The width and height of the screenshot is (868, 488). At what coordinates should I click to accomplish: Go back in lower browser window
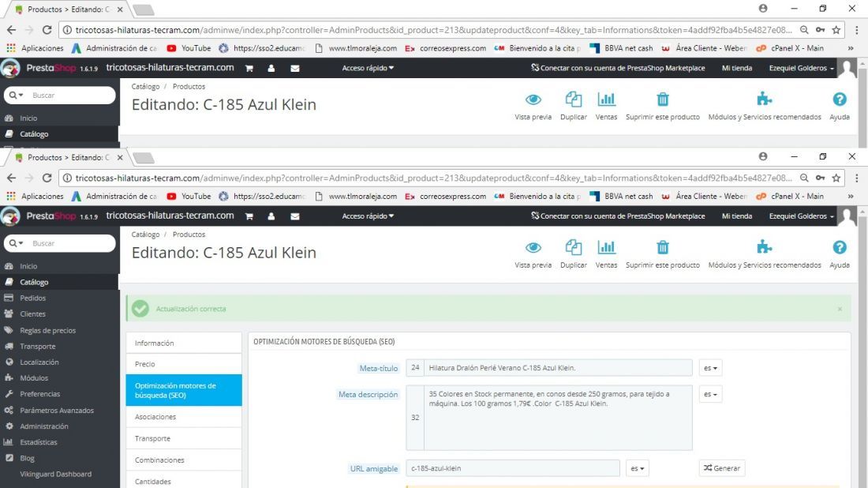point(12,178)
